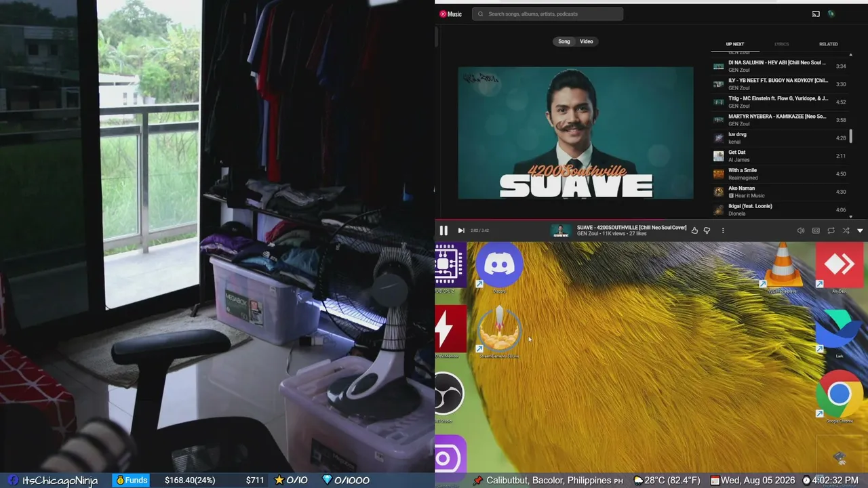The height and width of the screenshot is (488, 868).
Task: Click the diamond 0/1000 counter
Action: pyautogui.click(x=345, y=481)
